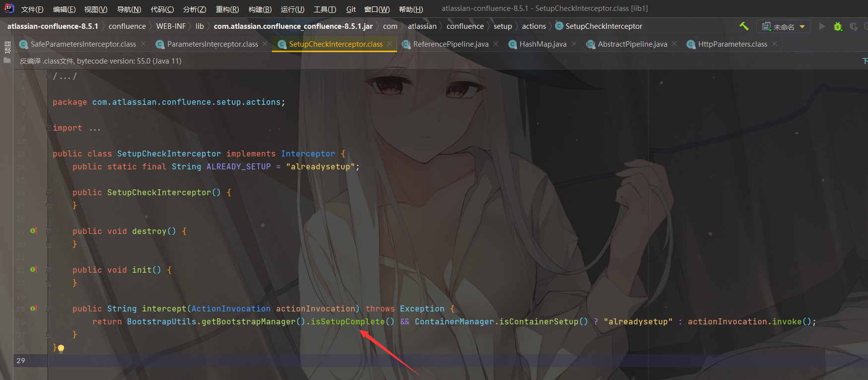Open the 文件(F) menu
The height and width of the screenshot is (380, 868).
(32, 9)
